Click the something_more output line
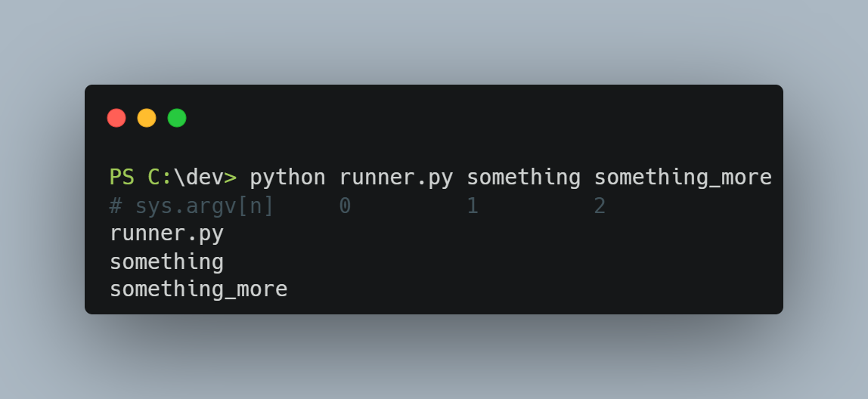Image resolution: width=868 pixels, height=399 pixels. pyautogui.click(x=199, y=289)
